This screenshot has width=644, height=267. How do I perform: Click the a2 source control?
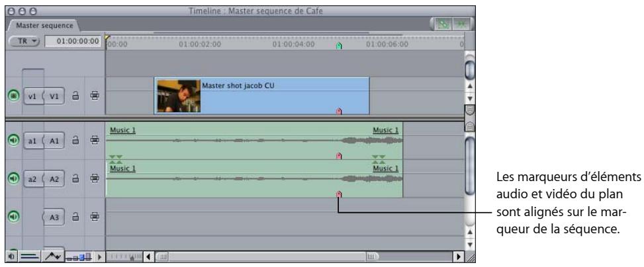[33, 179]
